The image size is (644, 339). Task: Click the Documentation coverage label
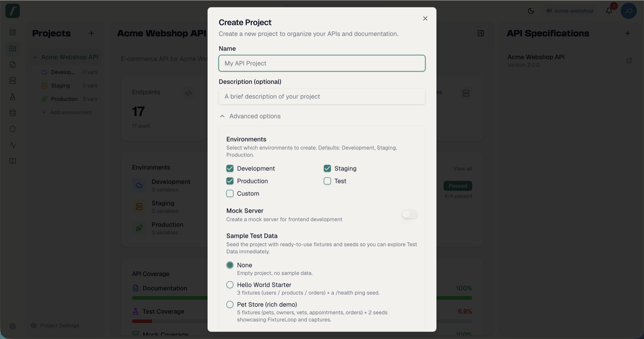[x=165, y=288]
